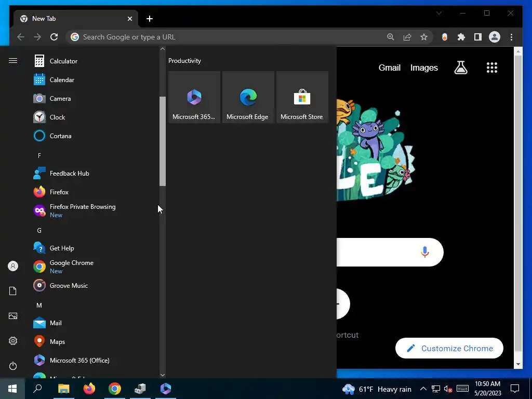532x399 pixels.
Task: Click the zoom magnifier icon in address bar
Action: (x=391, y=37)
